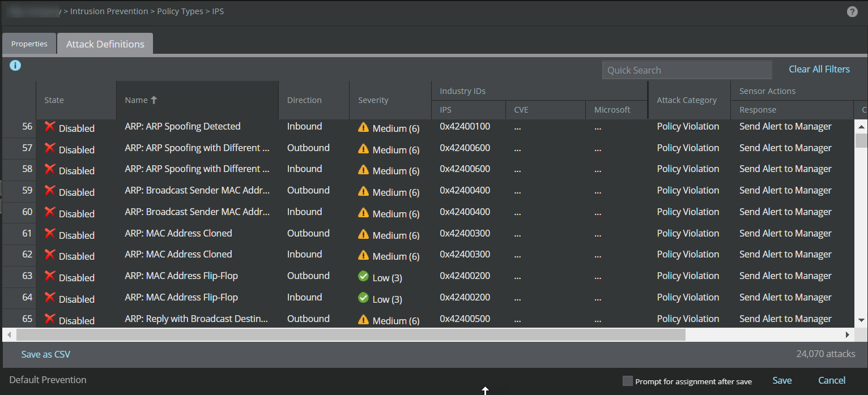Click Clear All Filters link
The image size is (868, 395).
[819, 69]
